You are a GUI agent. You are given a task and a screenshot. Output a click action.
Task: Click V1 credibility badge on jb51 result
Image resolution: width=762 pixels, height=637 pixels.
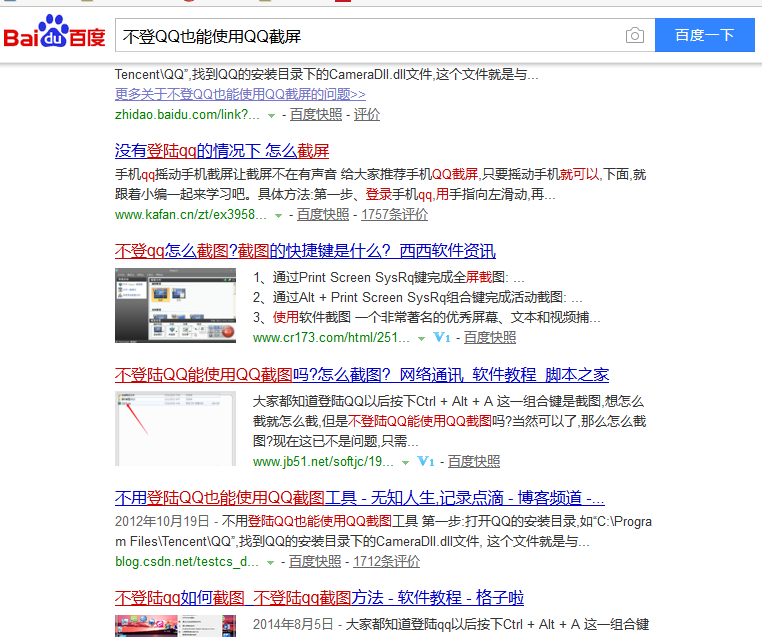tap(426, 461)
